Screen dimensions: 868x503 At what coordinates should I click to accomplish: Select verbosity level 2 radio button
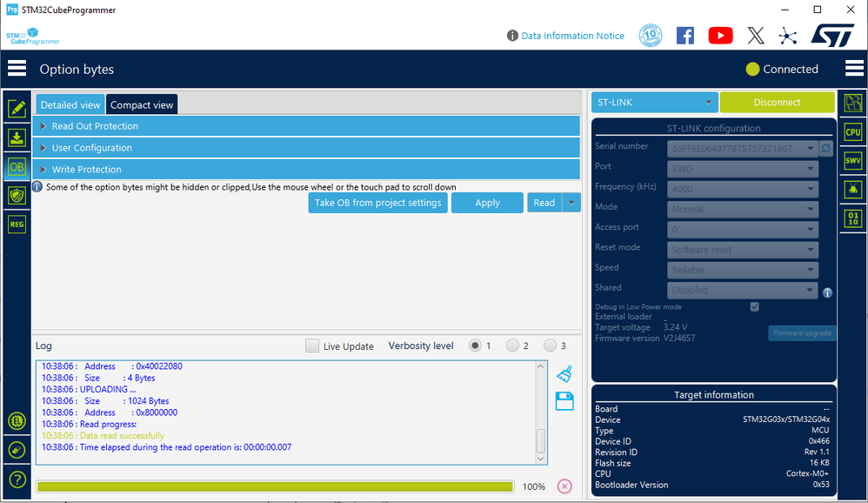pos(512,345)
